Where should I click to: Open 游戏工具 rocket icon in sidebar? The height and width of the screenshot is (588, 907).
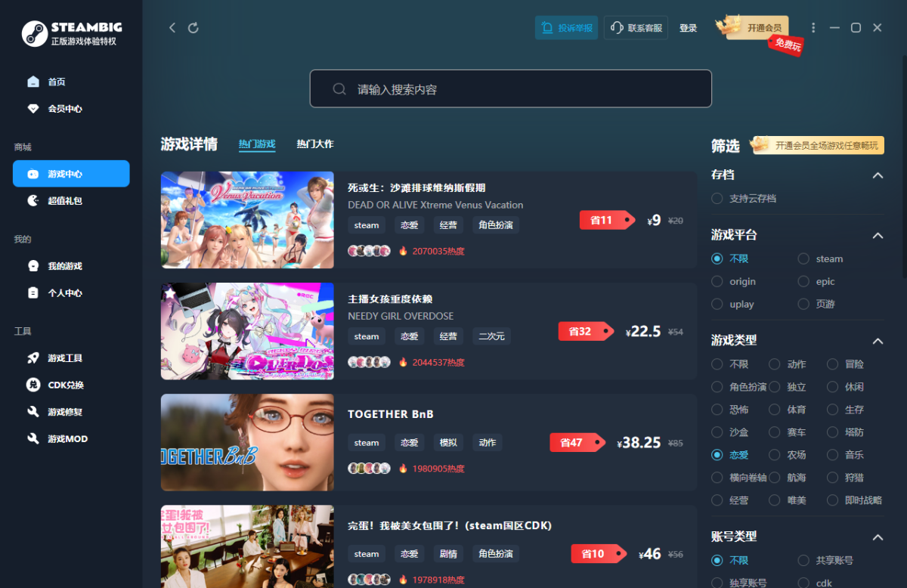click(33, 358)
